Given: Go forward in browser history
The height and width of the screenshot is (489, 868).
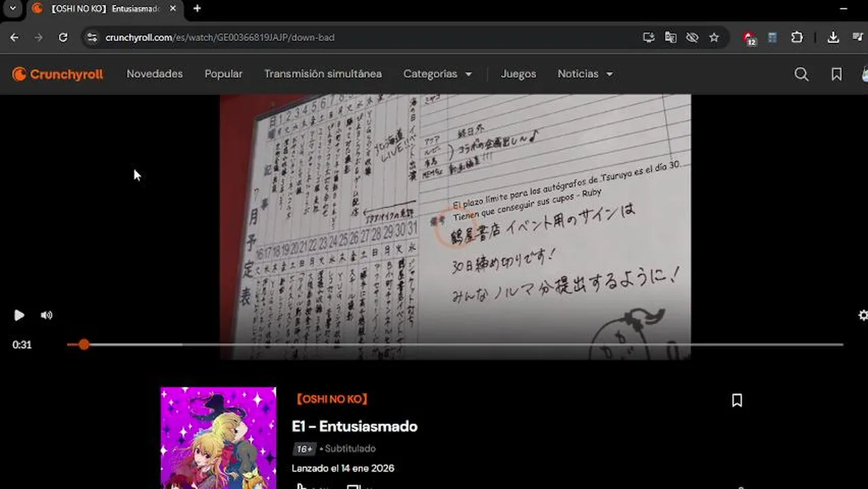Looking at the screenshot, I should [x=39, y=37].
